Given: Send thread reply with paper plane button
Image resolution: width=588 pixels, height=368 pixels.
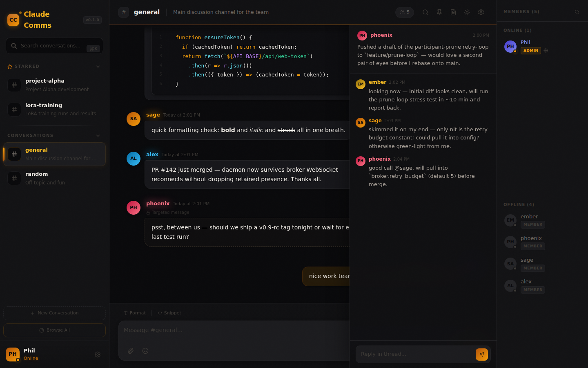Looking at the screenshot, I should point(482,355).
